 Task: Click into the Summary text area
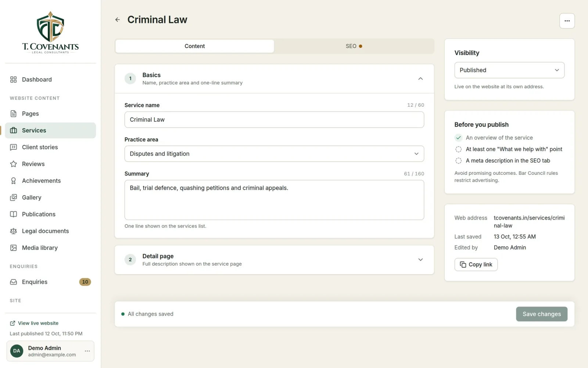pyautogui.click(x=274, y=200)
